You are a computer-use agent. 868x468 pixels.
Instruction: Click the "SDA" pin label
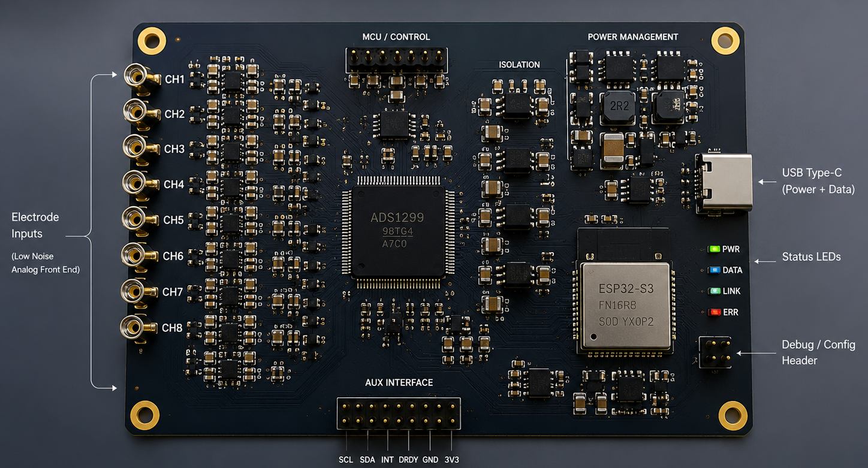[x=367, y=460]
